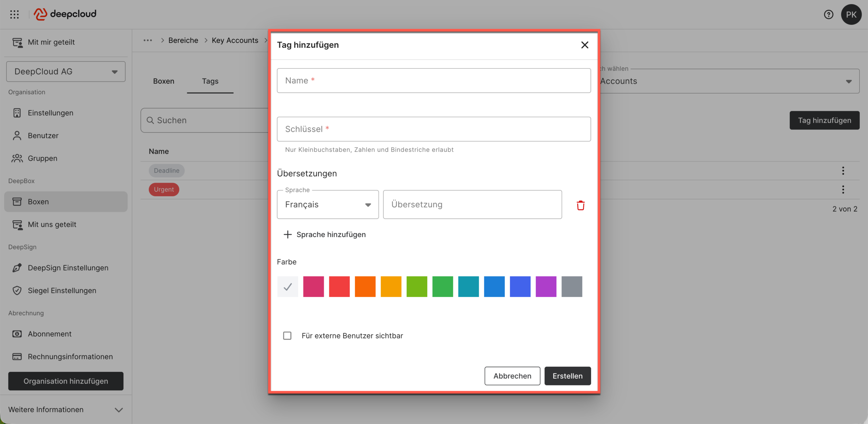Delete the Français translation row trash icon
Screen dimensions: 868x424
pos(580,205)
